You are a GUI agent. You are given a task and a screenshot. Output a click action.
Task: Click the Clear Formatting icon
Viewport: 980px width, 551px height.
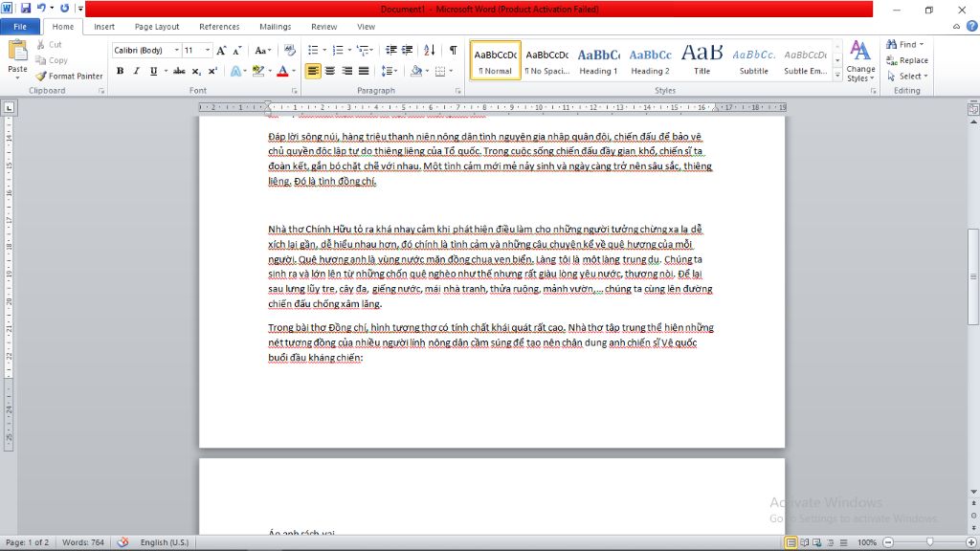(x=290, y=50)
